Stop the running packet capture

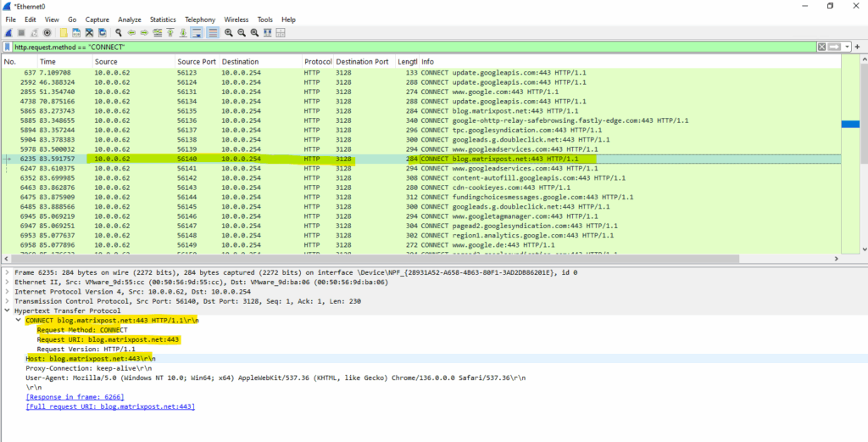(21, 33)
